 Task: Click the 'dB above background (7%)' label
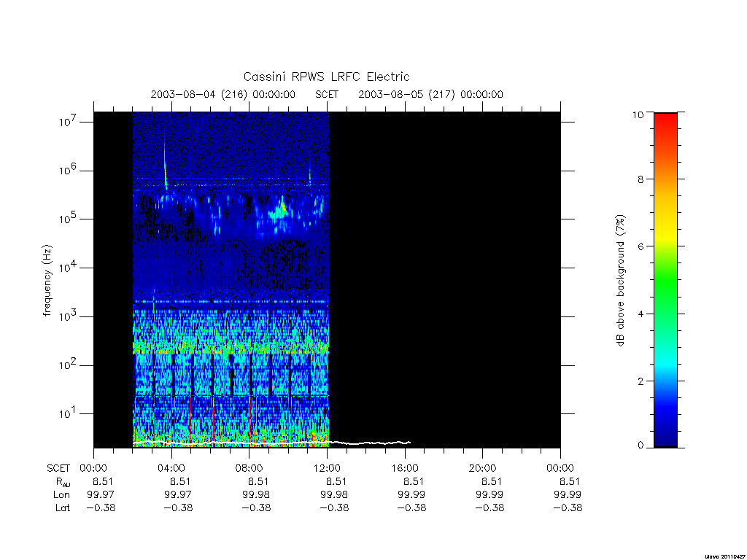pyautogui.click(x=620, y=281)
